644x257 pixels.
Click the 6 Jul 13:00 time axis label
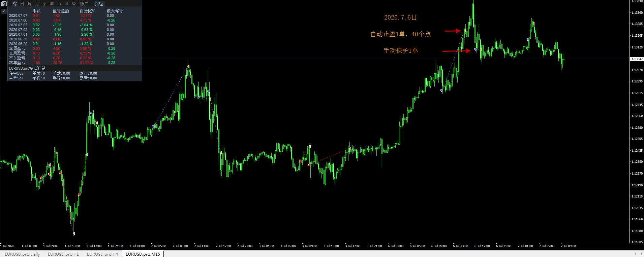click(460, 246)
